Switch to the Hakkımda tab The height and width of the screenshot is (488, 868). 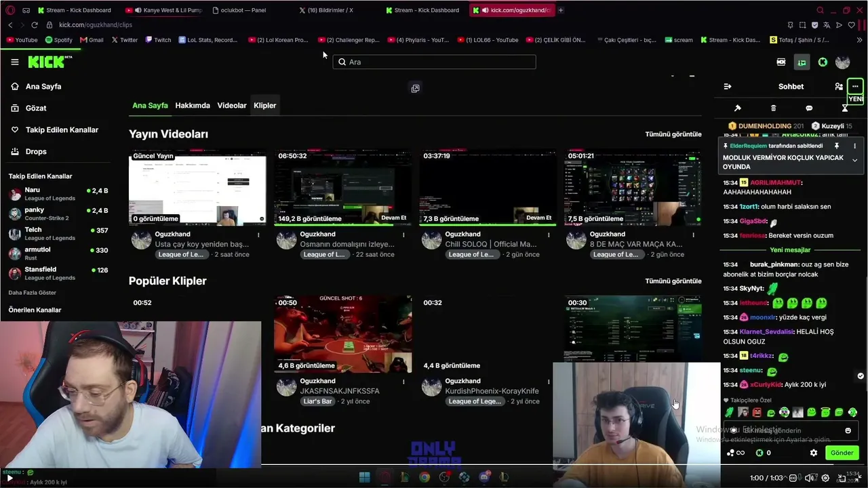(x=193, y=106)
